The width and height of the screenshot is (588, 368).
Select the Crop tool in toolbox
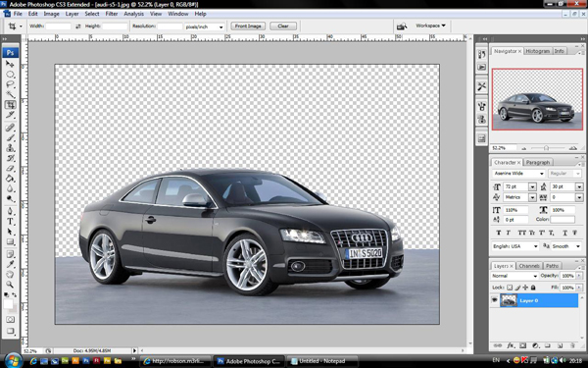point(10,105)
